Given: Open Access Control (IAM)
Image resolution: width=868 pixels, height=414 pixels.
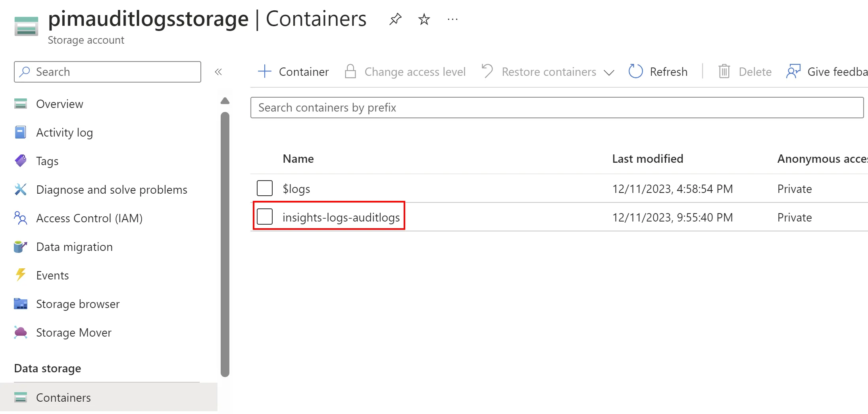Looking at the screenshot, I should (89, 218).
